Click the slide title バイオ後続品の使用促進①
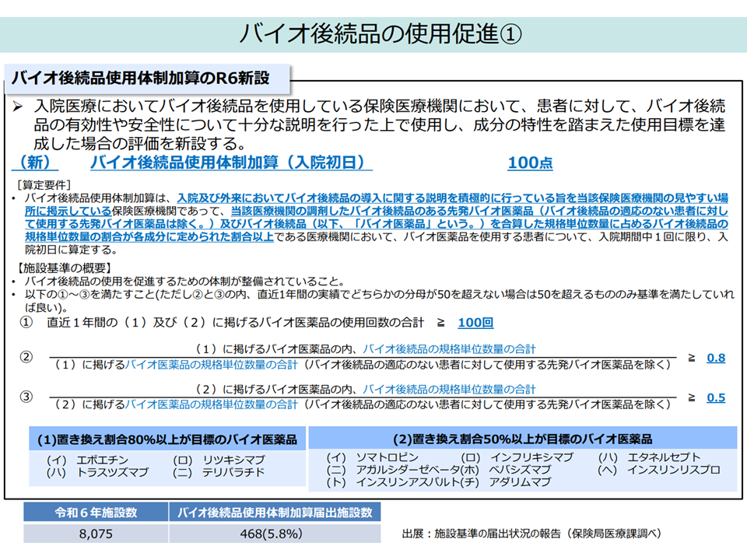The width and height of the screenshot is (747, 560). coord(373,33)
